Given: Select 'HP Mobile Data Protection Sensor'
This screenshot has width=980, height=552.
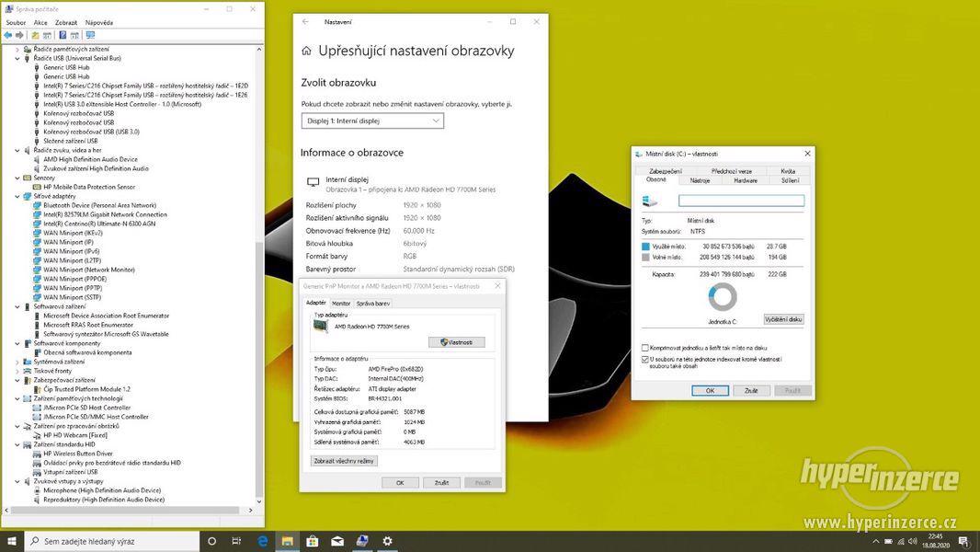Looking at the screenshot, I should (x=89, y=187).
